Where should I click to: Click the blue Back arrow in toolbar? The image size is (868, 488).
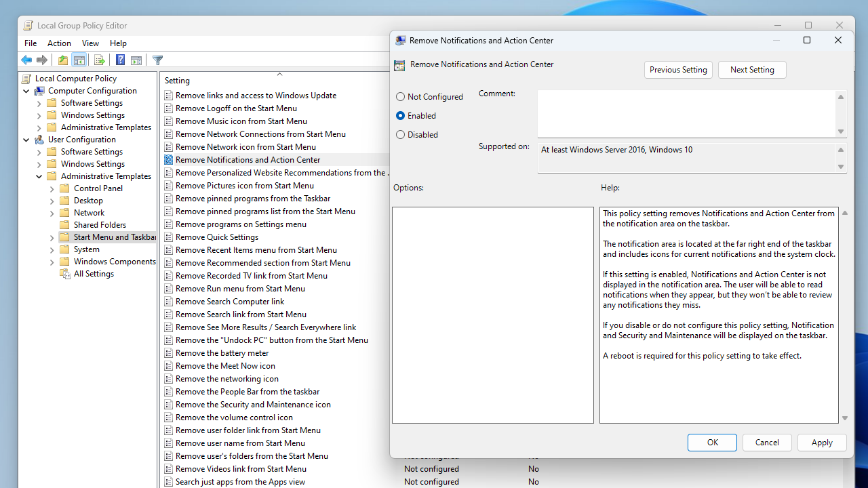(26, 60)
